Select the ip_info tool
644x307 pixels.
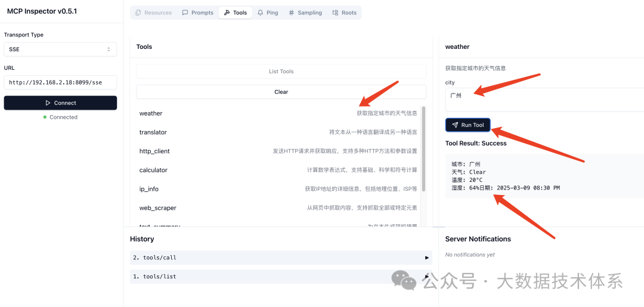point(278,189)
